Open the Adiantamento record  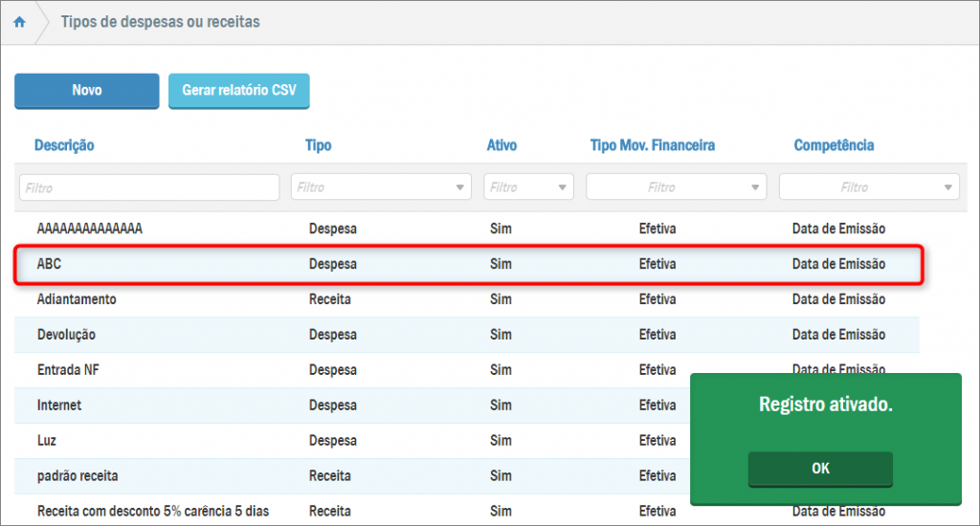(x=77, y=299)
